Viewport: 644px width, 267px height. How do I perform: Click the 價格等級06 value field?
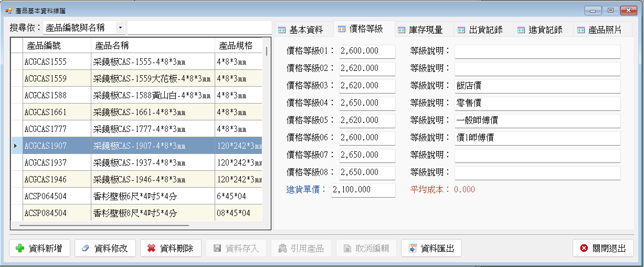367,138
